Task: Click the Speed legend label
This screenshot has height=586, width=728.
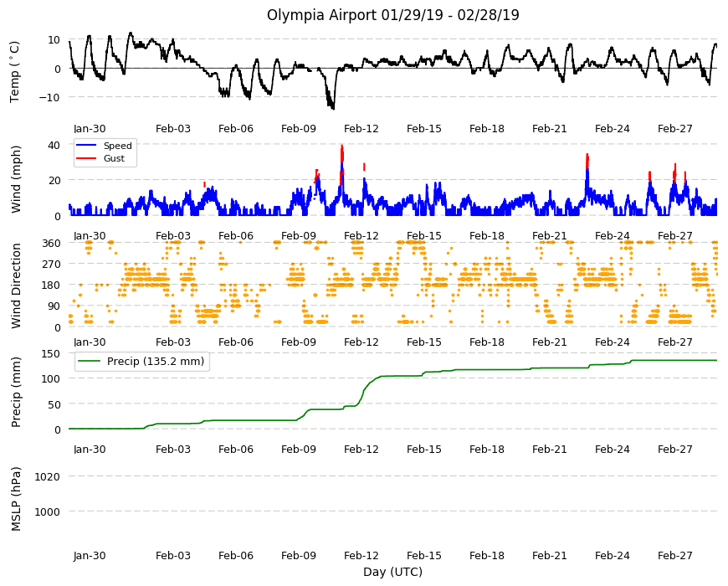Action: (x=117, y=146)
